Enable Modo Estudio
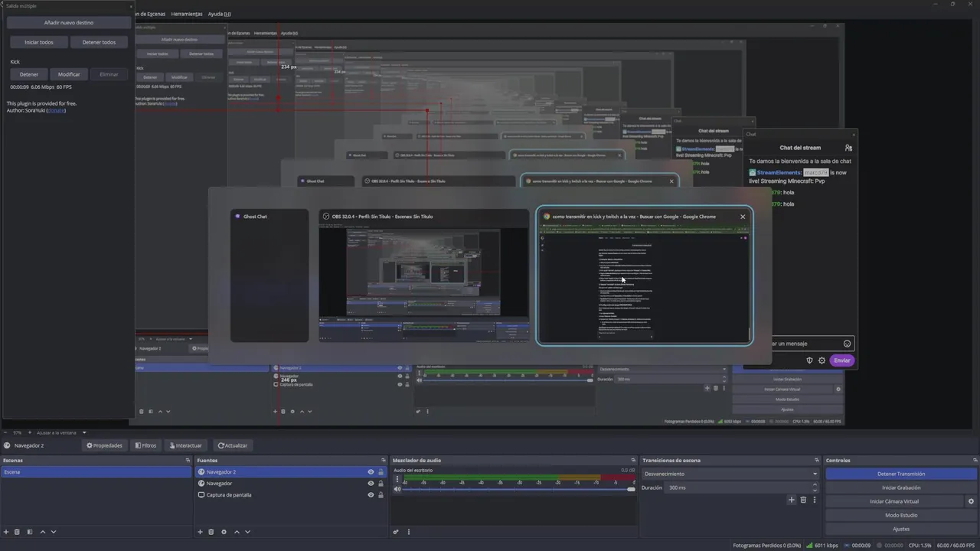This screenshot has width=980, height=551. 901,515
